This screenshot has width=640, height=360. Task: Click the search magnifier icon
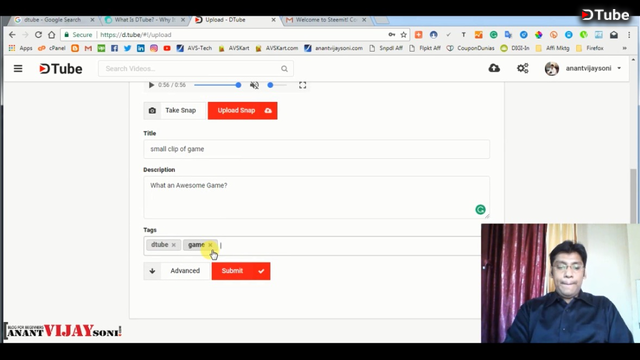[284, 69]
